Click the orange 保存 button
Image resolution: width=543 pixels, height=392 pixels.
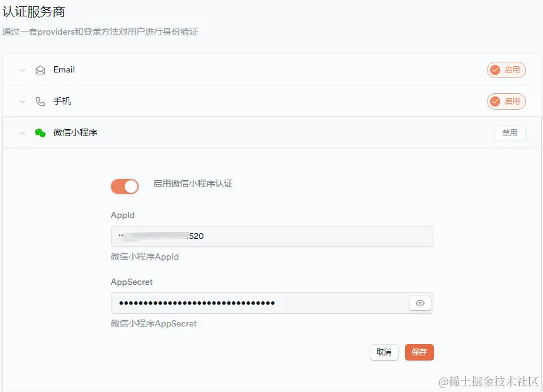(420, 352)
